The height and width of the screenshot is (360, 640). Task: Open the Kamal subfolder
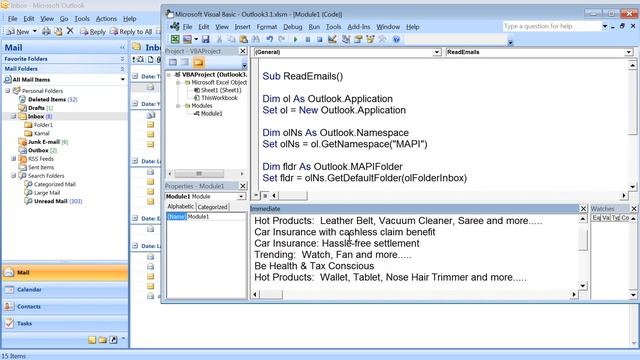tap(42, 133)
